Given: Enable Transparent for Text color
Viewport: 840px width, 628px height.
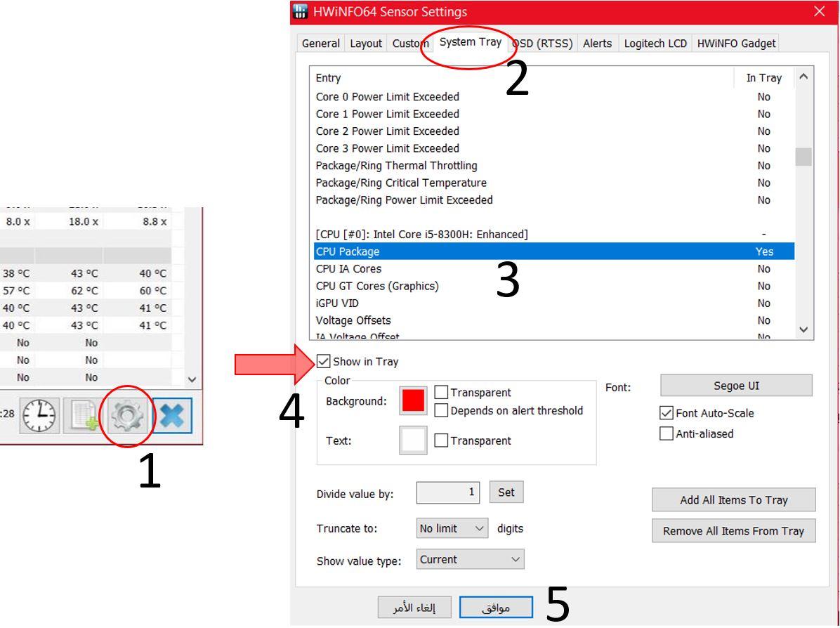Looking at the screenshot, I should pos(441,440).
